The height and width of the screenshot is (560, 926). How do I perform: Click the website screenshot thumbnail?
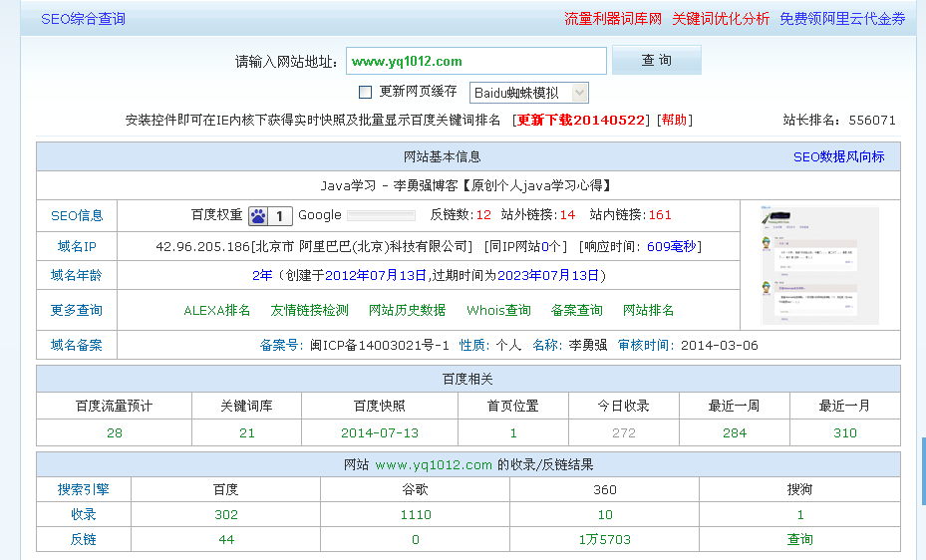819,264
